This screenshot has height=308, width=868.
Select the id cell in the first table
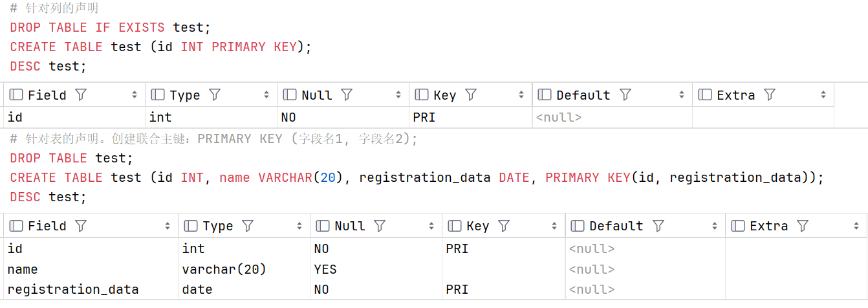(74, 117)
